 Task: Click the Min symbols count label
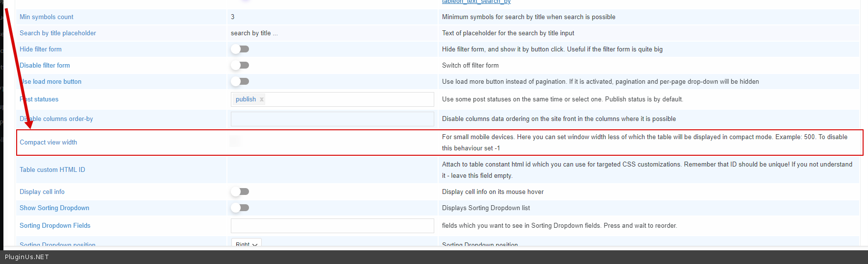coord(47,17)
